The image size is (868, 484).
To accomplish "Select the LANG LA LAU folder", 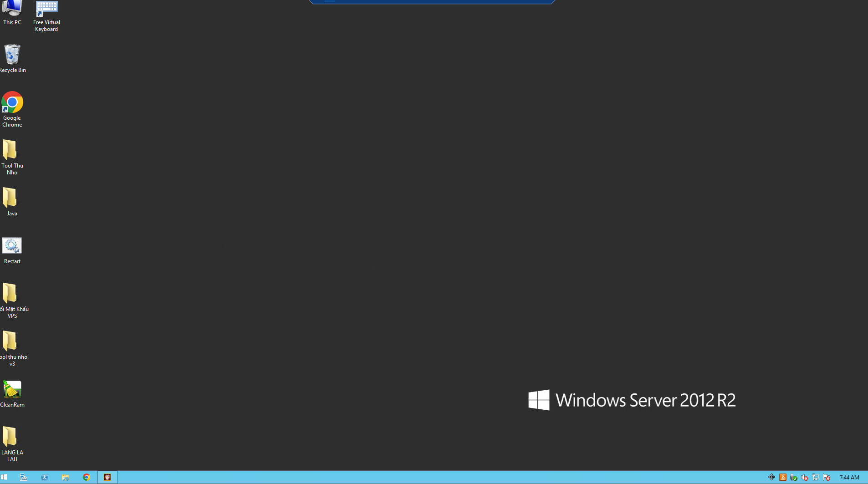I will pyautogui.click(x=12, y=444).
